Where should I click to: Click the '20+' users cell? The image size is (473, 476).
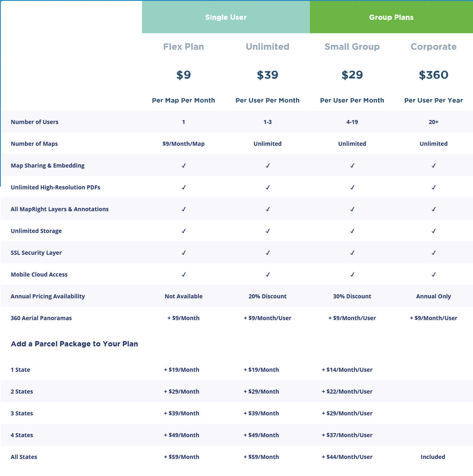click(x=434, y=122)
